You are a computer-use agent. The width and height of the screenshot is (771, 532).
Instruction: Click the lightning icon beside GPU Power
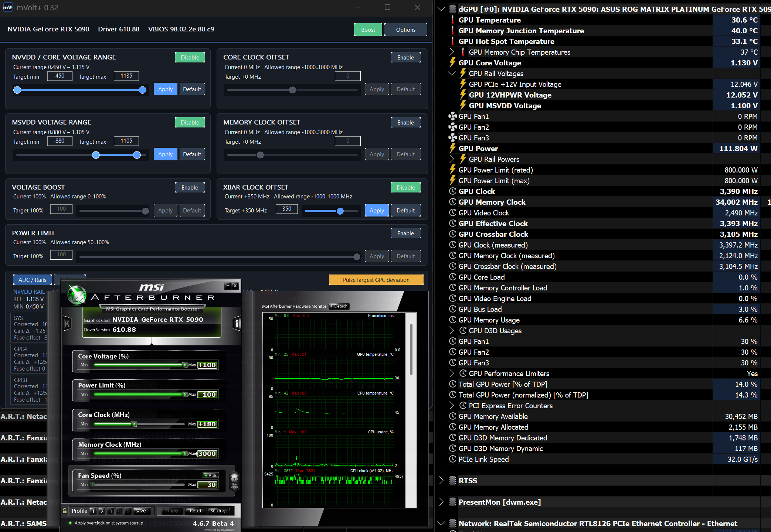pos(453,149)
